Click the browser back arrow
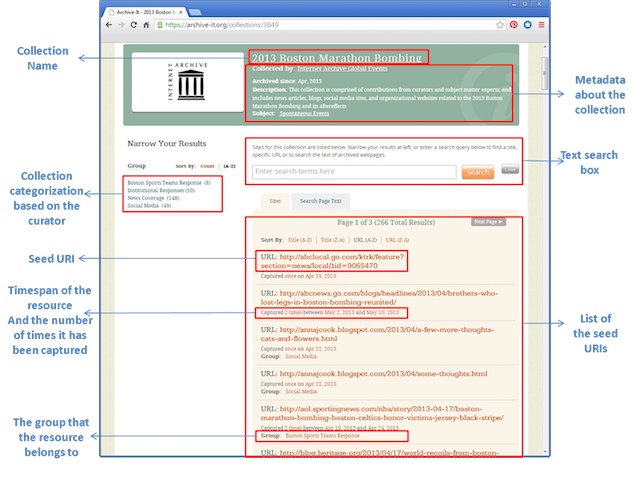The width and height of the screenshot is (637, 480). tap(108, 25)
